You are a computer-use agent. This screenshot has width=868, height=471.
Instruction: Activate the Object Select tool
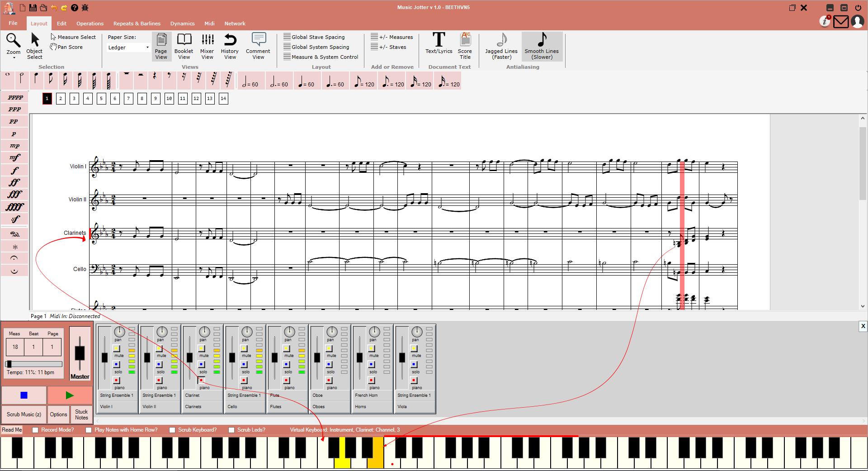(x=34, y=45)
